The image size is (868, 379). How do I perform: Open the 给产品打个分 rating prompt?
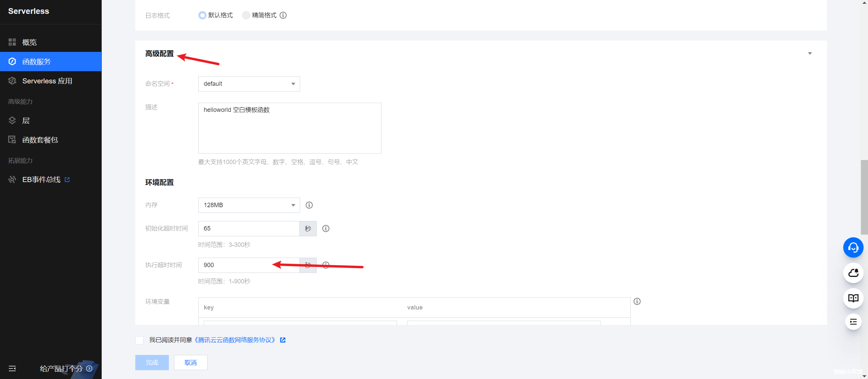point(61,368)
